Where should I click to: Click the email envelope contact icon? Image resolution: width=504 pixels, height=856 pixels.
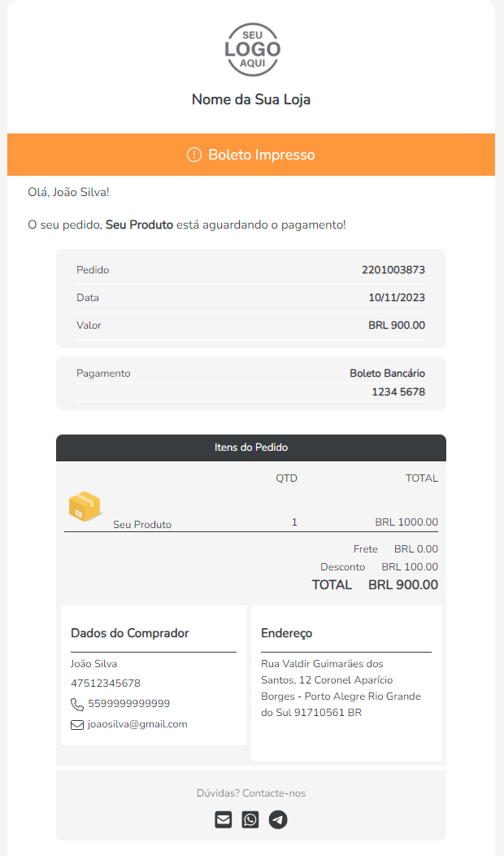pyautogui.click(x=224, y=819)
